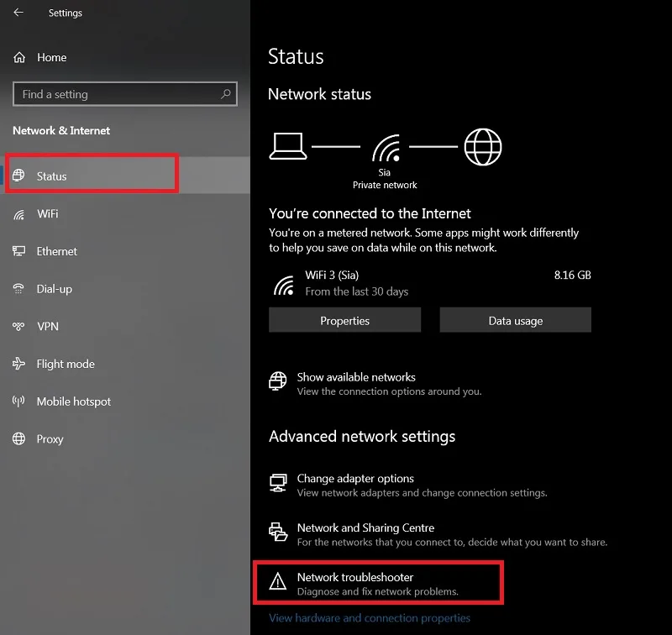This screenshot has width=672, height=635.
Task: Select the WiFi sidebar icon
Action: click(x=18, y=214)
